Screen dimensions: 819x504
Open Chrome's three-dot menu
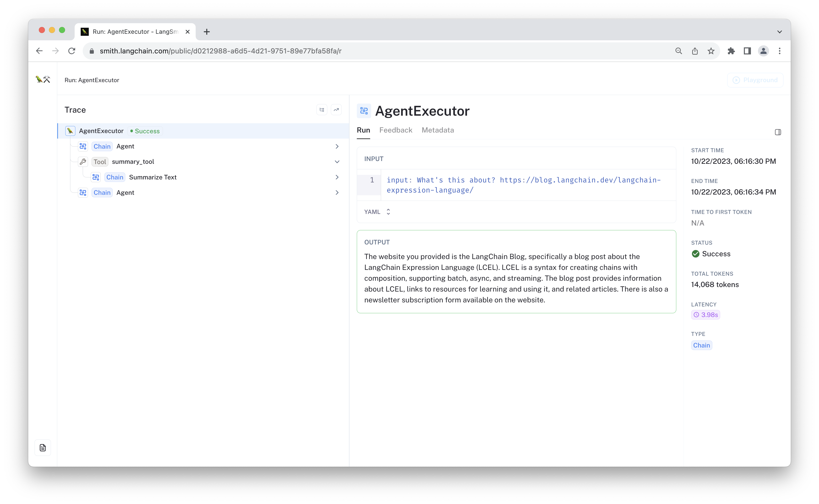[780, 51]
